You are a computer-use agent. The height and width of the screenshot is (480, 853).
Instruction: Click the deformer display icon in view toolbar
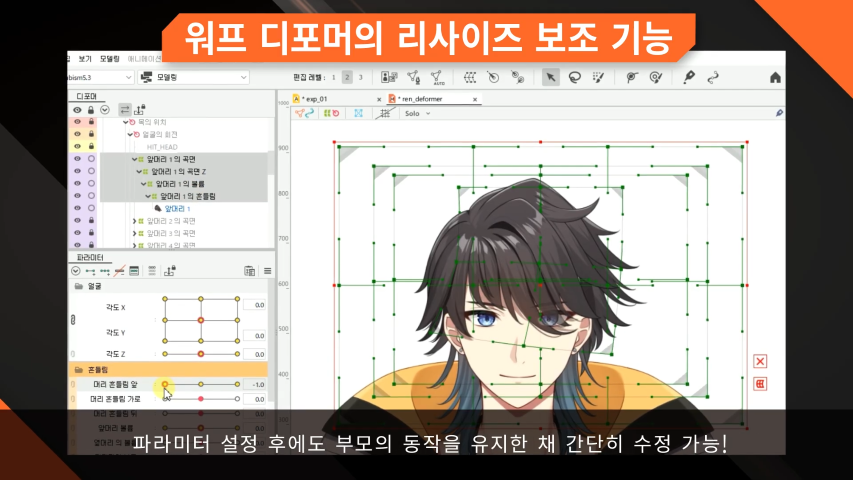(x=331, y=113)
